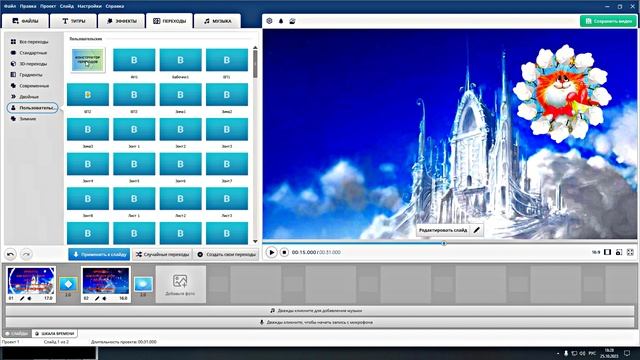
Task: Apply transition to slide button
Action: pyautogui.click(x=99, y=254)
